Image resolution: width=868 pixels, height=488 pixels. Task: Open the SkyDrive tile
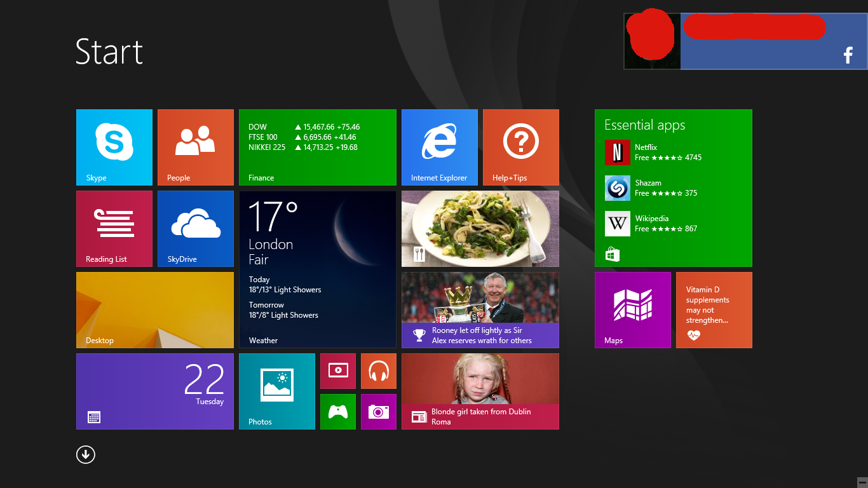196,229
